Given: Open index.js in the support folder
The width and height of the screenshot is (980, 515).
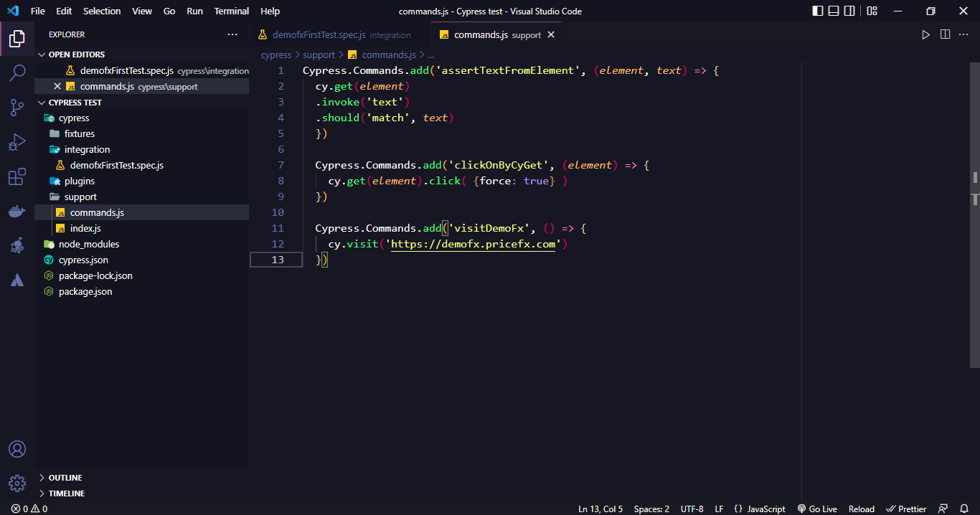Looking at the screenshot, I should pos(85,228).
